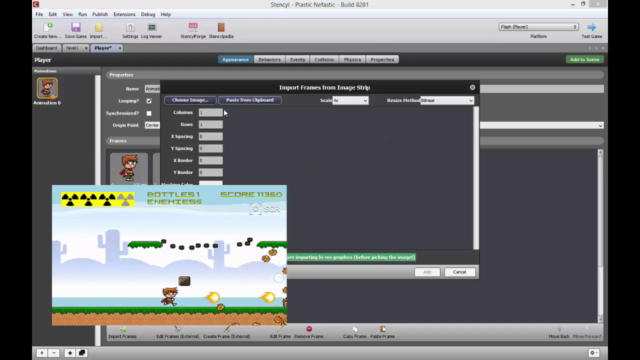Image resolution: width=640 pixels, height=360 pixels.
Task: Open the Publish menu
Action: pyautogui.click(x=100, y=14)
